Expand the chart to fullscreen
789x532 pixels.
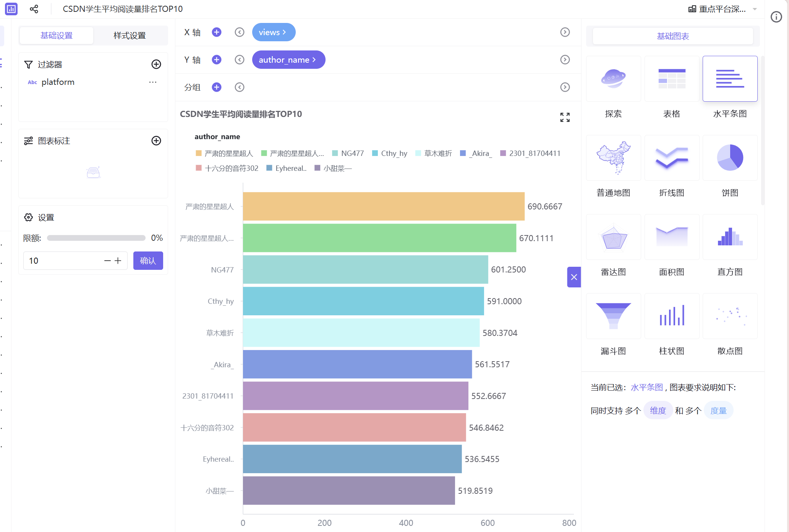pos(565,117)
